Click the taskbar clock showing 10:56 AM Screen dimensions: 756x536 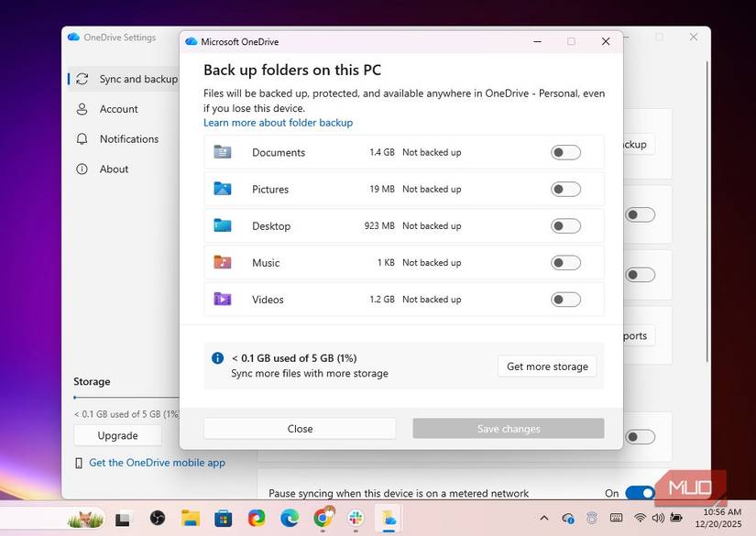[720, 519]
